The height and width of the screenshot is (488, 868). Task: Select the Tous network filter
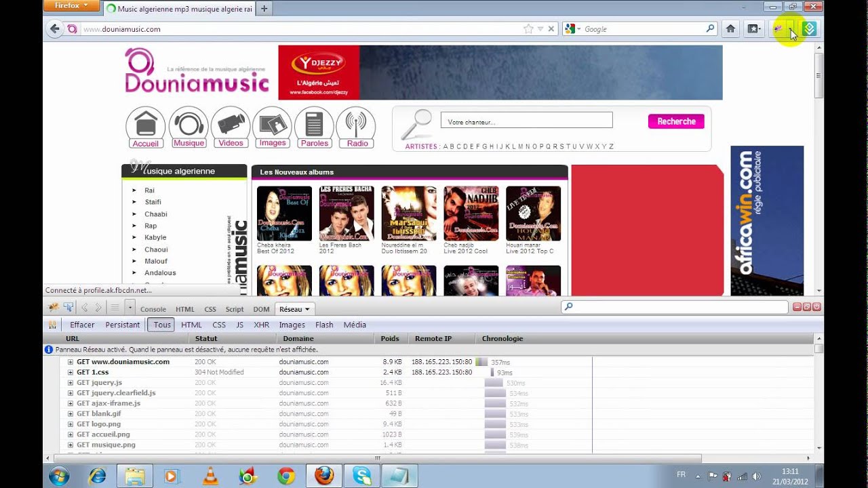(162, 325)
